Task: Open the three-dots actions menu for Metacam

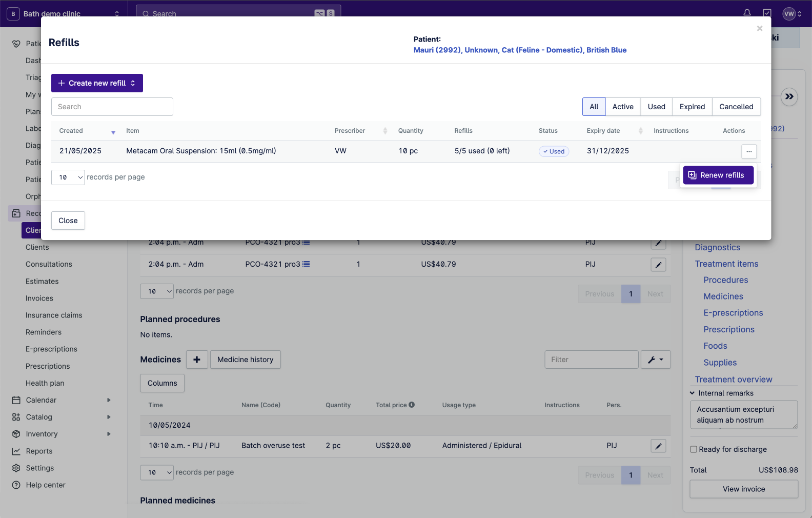Action: tap(748, 151)
